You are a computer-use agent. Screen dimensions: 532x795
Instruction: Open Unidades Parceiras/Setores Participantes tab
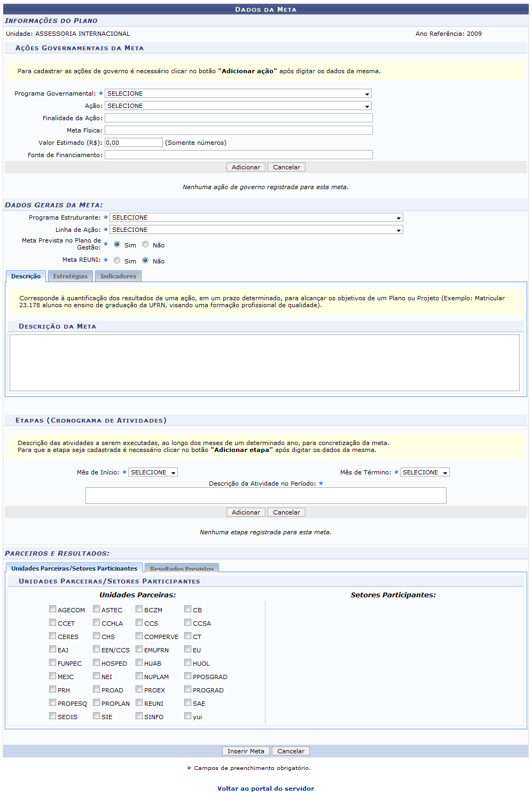coord(74,568)
